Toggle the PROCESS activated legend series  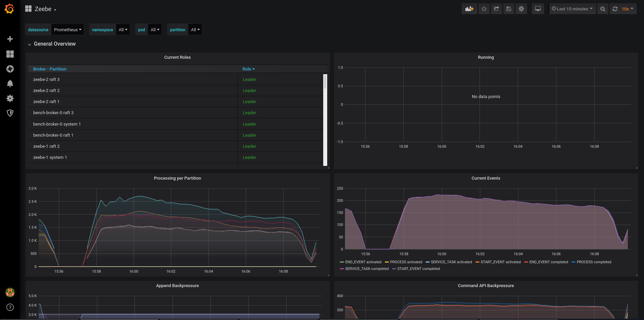(x=406, y=262)
